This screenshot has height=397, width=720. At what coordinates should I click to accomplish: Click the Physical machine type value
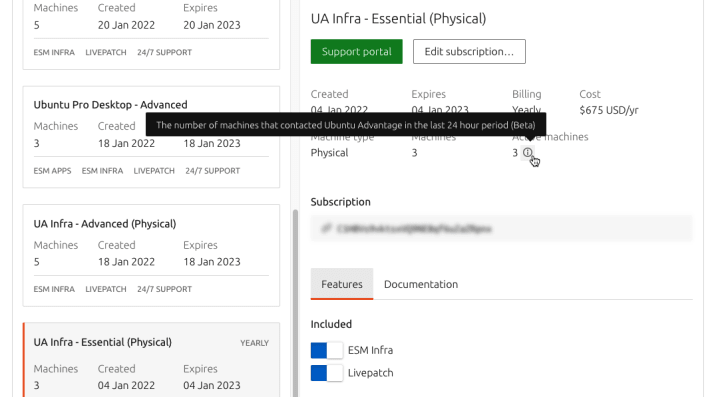tap(329, 153)
